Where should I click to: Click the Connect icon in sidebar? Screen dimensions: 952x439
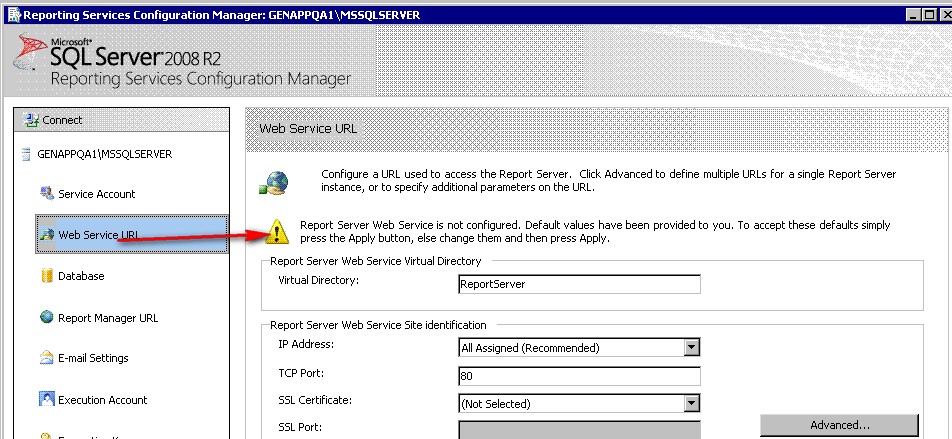(x=30, y=120)
